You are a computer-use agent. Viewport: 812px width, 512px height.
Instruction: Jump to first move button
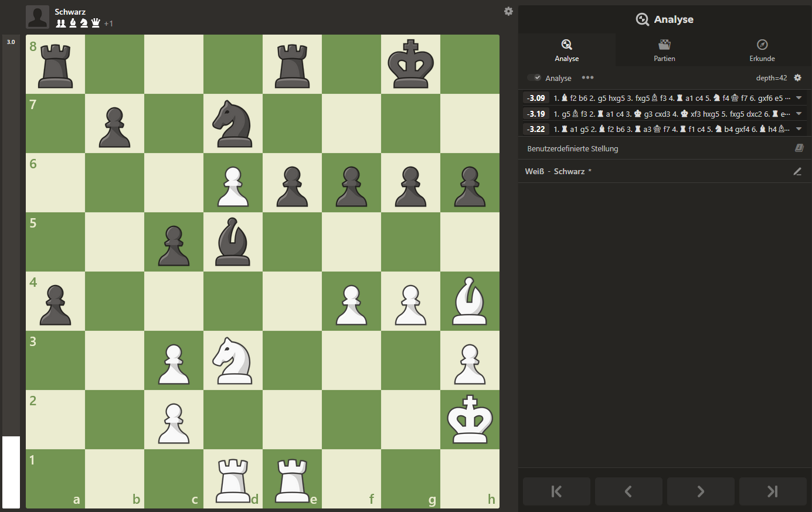pyautogui.click(x=556, y=491)
